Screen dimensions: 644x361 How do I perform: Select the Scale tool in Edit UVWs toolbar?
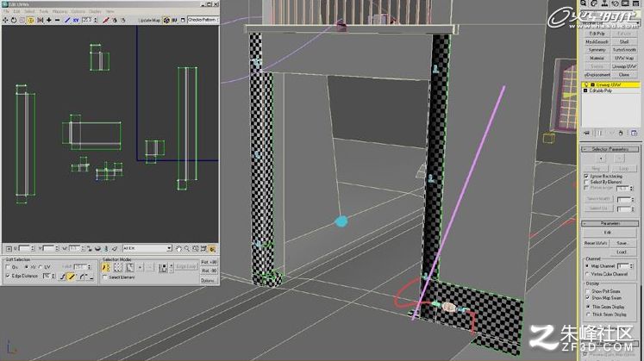pyautogui.click(x=22, y=20)
